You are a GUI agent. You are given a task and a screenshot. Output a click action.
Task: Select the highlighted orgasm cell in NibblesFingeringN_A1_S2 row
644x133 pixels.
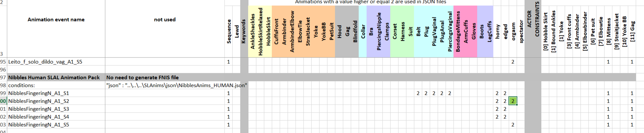[x=513, y=101]
